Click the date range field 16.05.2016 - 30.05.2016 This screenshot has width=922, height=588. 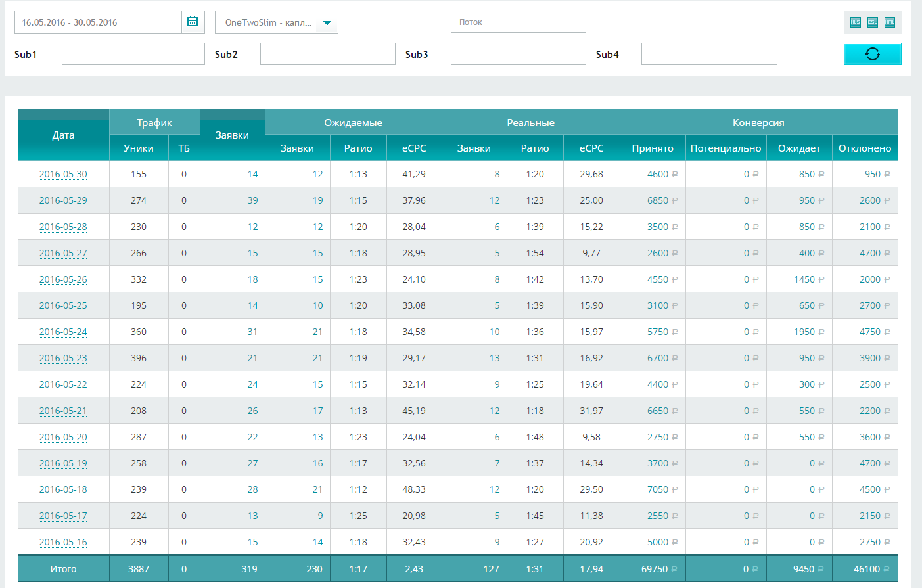click(x=99, y=22)
